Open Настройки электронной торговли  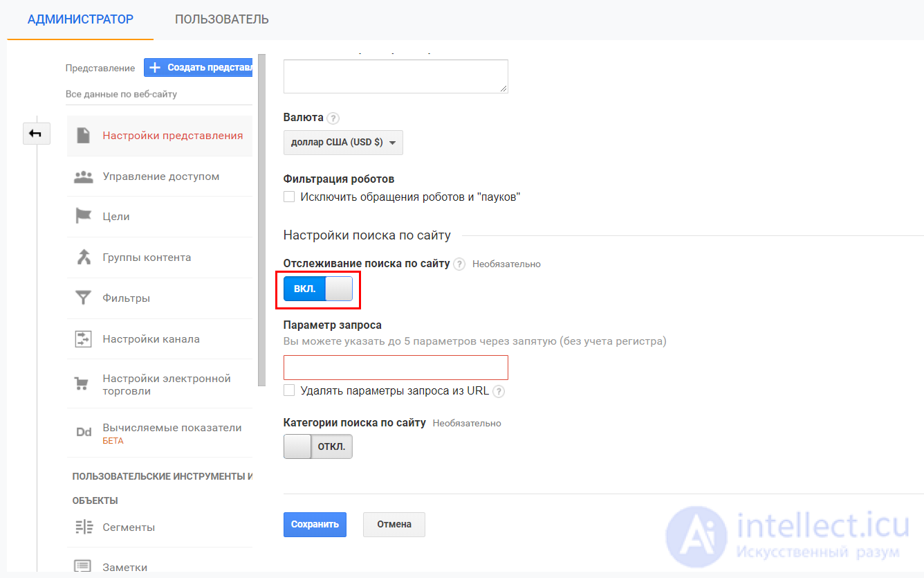[x=159, y=384]
